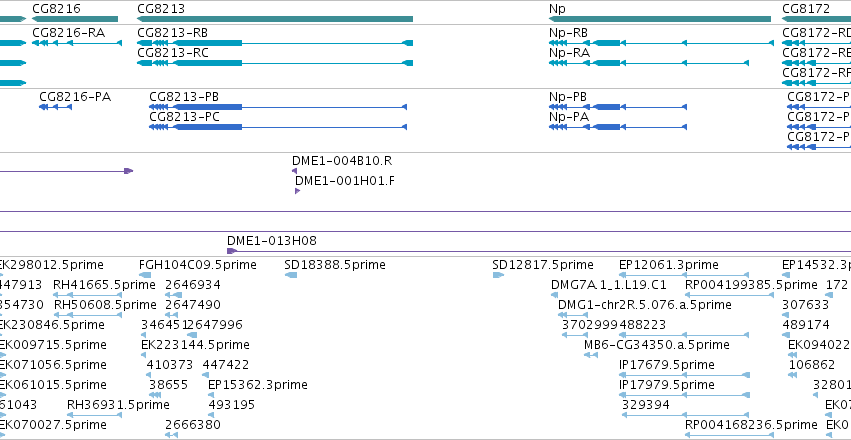Select the DME1-013H08 clone start block
Image resolution: width=851 pixels, height=440 pixels.
(232, 251)
